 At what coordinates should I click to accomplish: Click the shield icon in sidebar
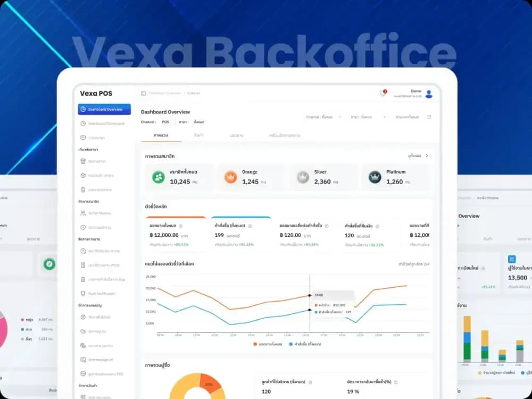coord(83,227)
